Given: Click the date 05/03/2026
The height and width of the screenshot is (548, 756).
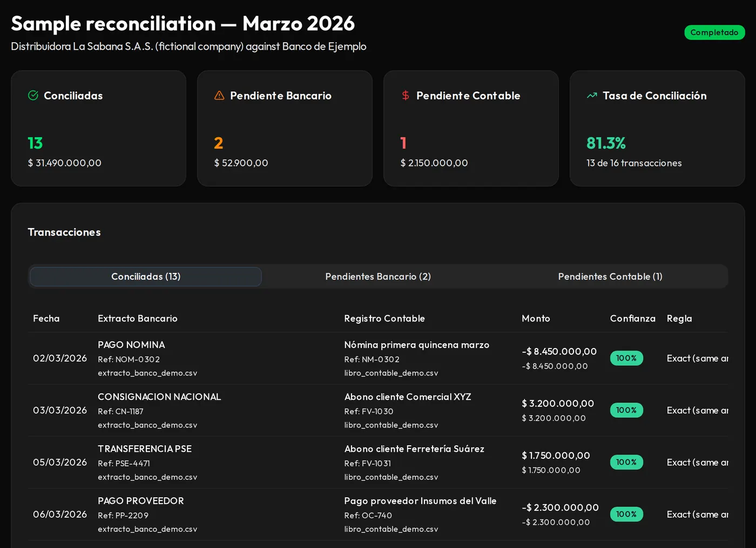Looking at the screenshot, I should (x=60, y=463).
